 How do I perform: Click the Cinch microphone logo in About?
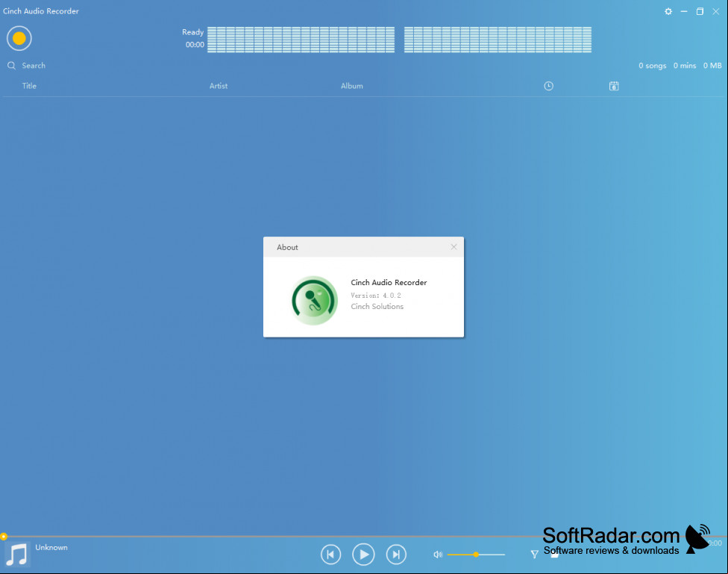(314, 300)
